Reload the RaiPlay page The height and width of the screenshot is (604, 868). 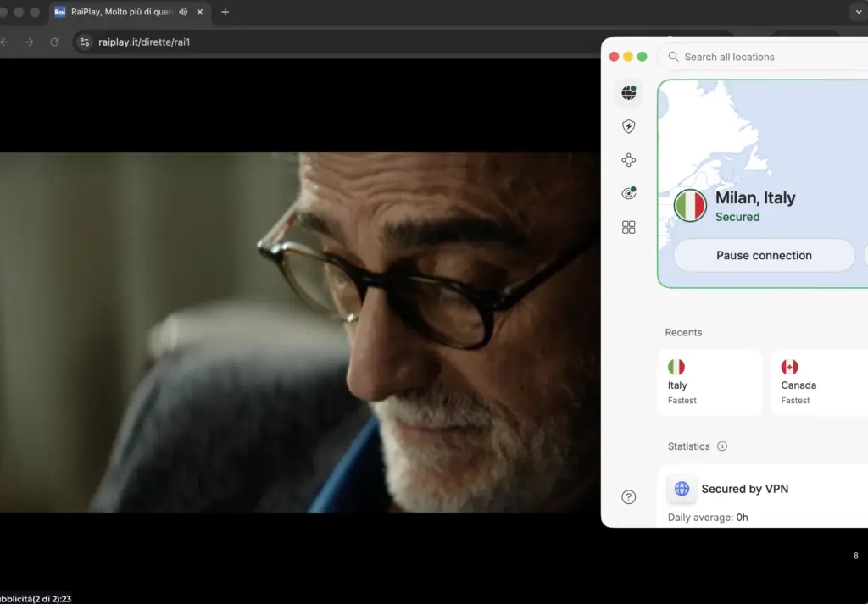click(54, 42)
